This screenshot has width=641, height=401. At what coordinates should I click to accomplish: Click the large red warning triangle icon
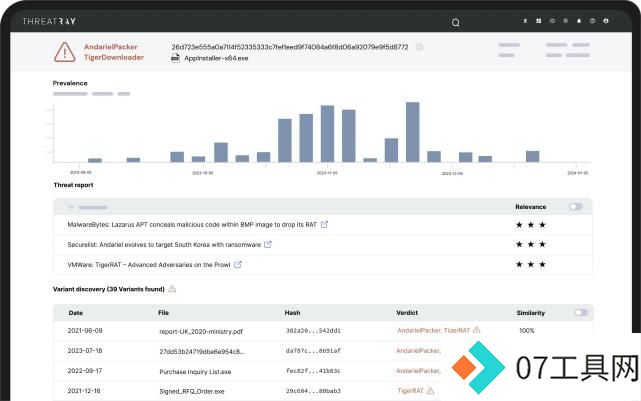(x=65, y=52)
